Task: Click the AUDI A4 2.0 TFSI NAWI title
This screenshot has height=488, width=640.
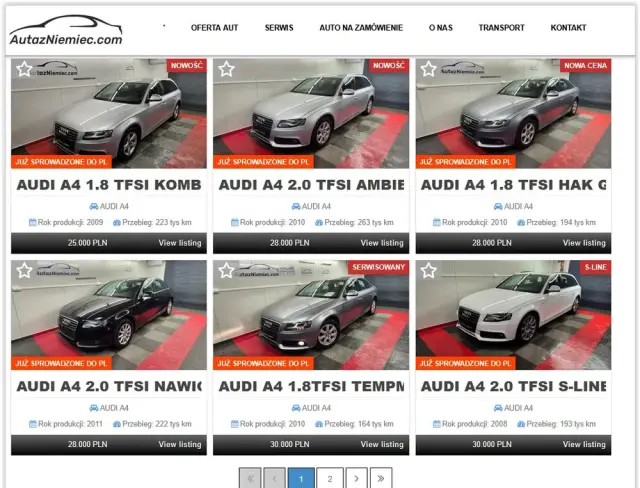Action: [x=109, y=386]
